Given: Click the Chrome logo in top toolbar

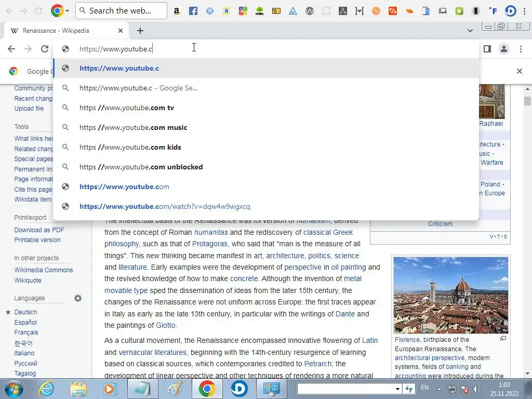Looking at the screenshot, I should click(57, 11).
